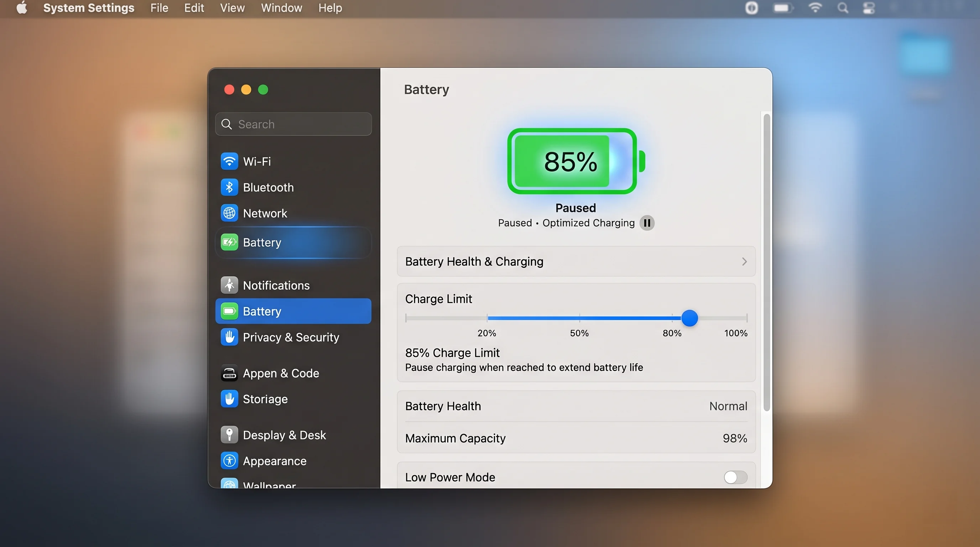Image resolution: width=980 pixels, height=547 pixels.
Task: Select the highlighted blue Battery sidebar row
Action: [293, 311]
